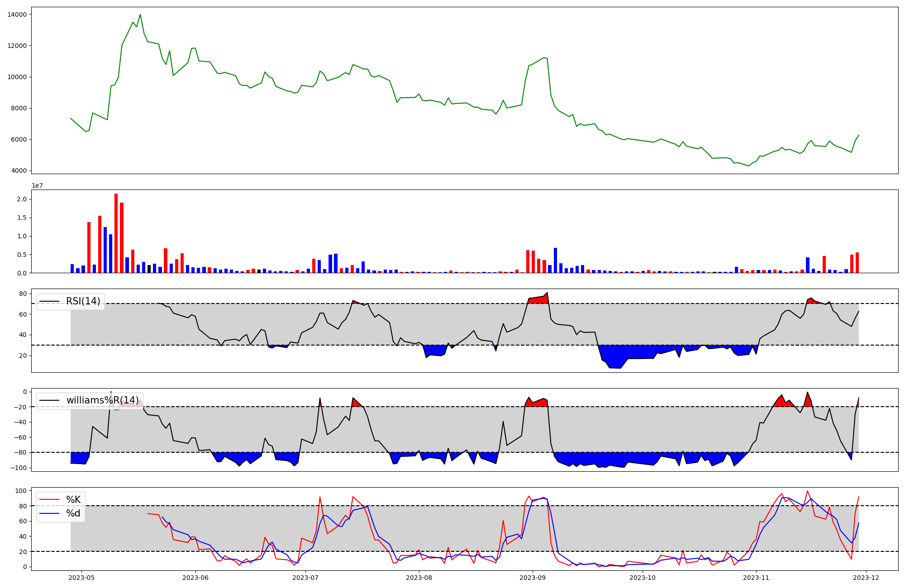The width and height of the screenshot is (905, 588).
Task: Click the williams%R(14) legend label
Action: pos(102,400)
